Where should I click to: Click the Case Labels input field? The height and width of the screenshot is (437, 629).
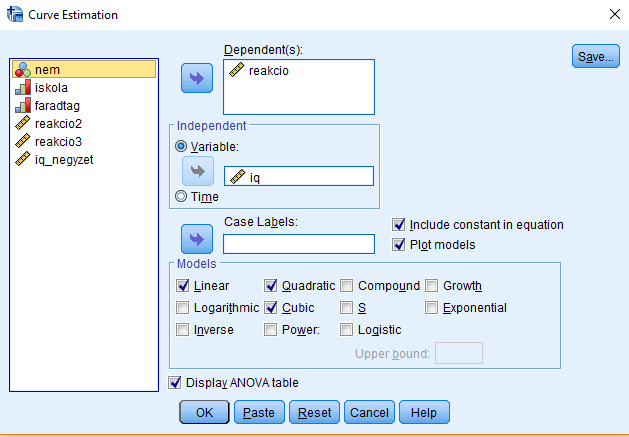point(299,244)
